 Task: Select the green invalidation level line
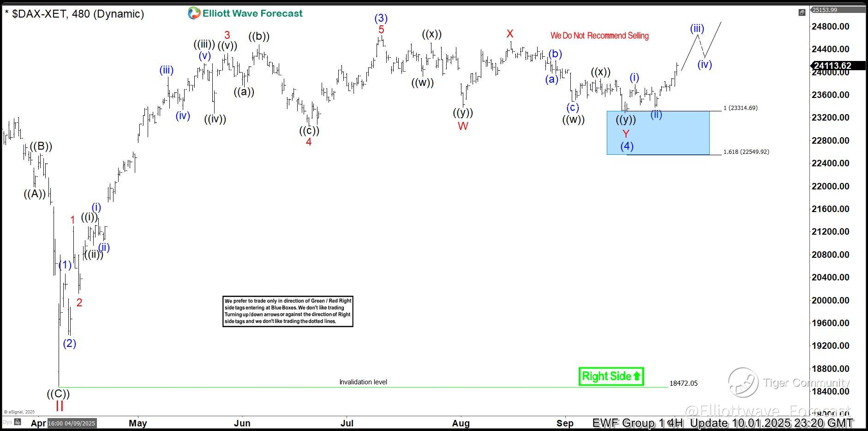tap(363, 387)
